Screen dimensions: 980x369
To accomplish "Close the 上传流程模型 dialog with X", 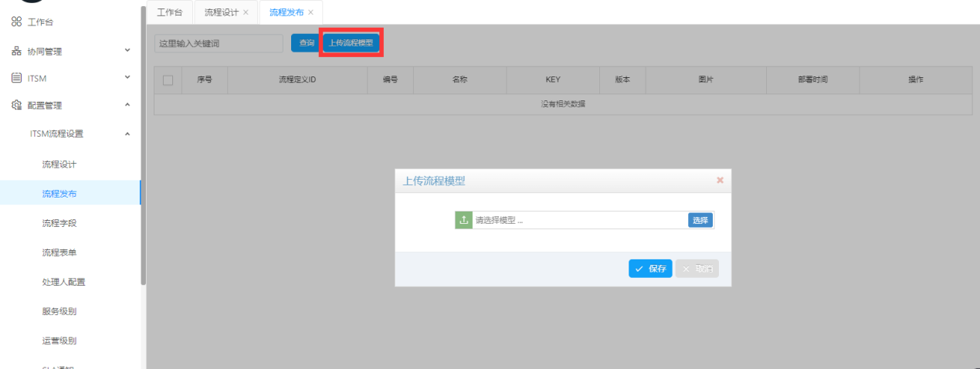I will 720,181.
